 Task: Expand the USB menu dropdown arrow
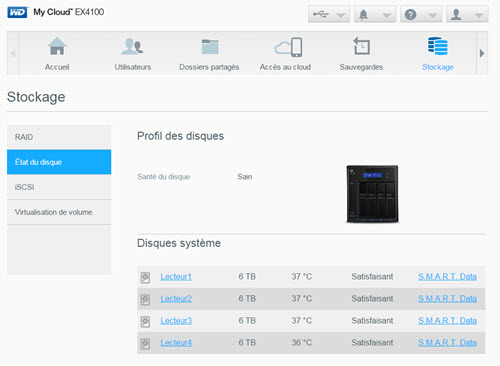click(341, 15)
